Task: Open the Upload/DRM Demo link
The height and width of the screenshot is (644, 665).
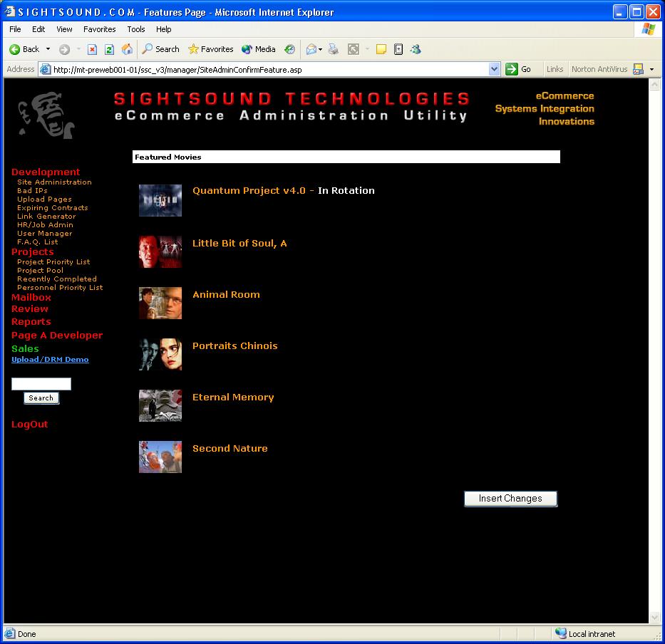Action: pos(50,360)
